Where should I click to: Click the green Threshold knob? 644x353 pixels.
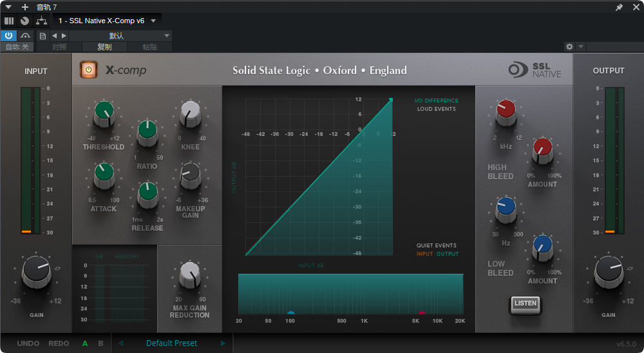point(104,114)
